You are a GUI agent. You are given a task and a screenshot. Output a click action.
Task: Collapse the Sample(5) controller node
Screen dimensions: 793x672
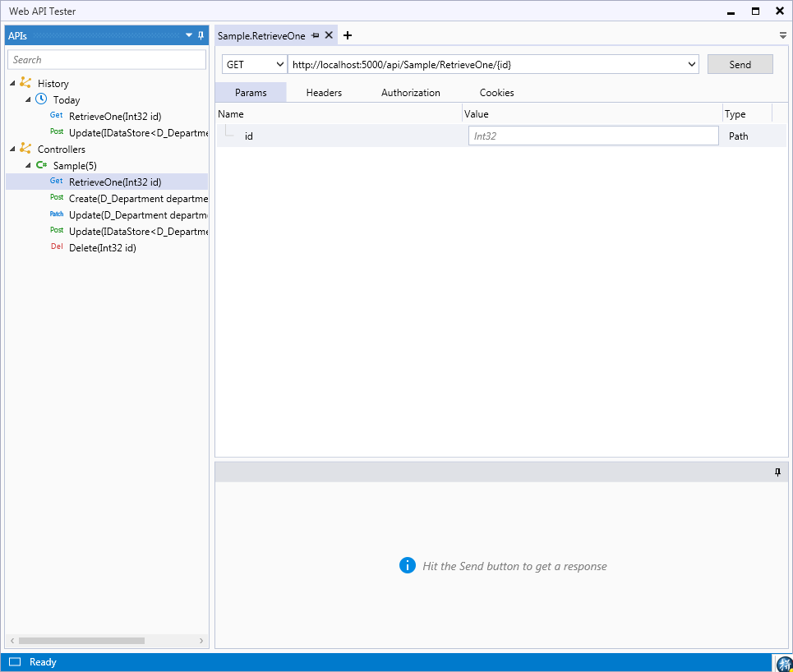(28, 165)
